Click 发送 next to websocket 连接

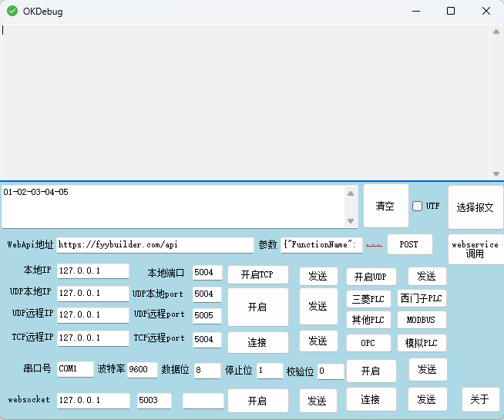tap(428, 399)
